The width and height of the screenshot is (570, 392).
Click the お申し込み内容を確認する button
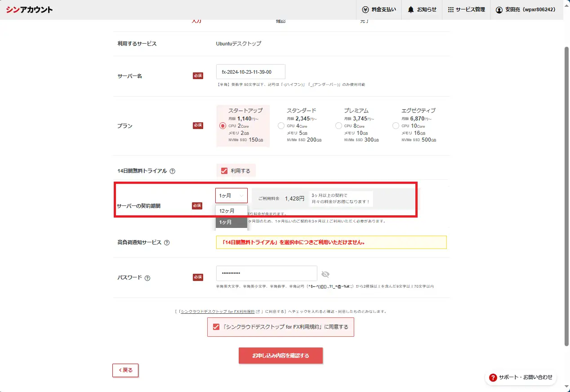[x=281, y=356]
